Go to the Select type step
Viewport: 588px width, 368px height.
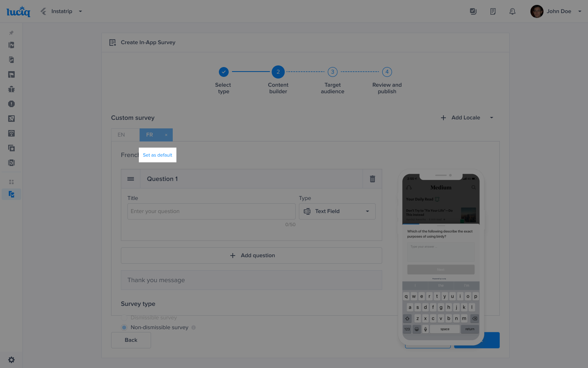coord(223,72)
